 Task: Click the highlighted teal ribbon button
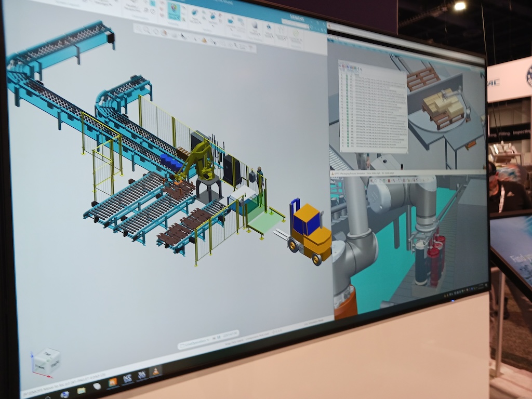tap(174, 10)
